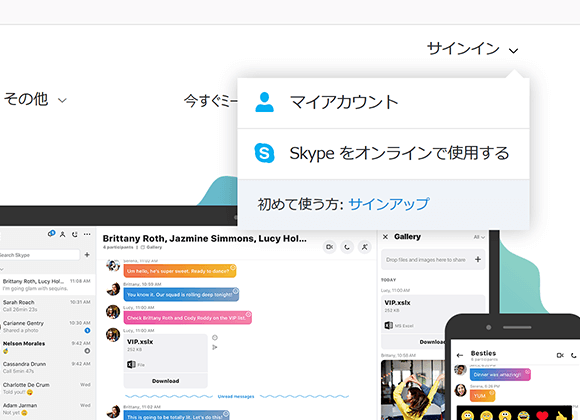
Task: Click the plus icon beside Search Skype
Action: (x=87, y=255)
